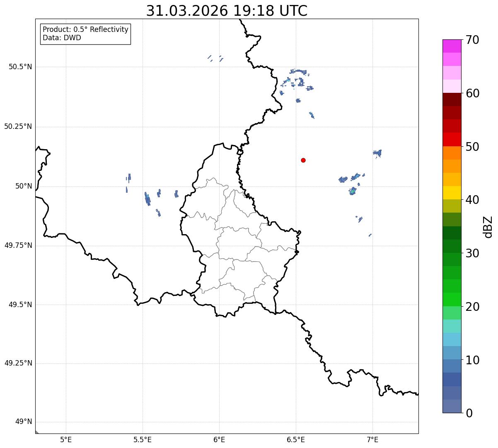This screenshot has width=498, height=448.
Task: Click the title 31.03.2026 19:18 UTC
Action: coord(227,11)
